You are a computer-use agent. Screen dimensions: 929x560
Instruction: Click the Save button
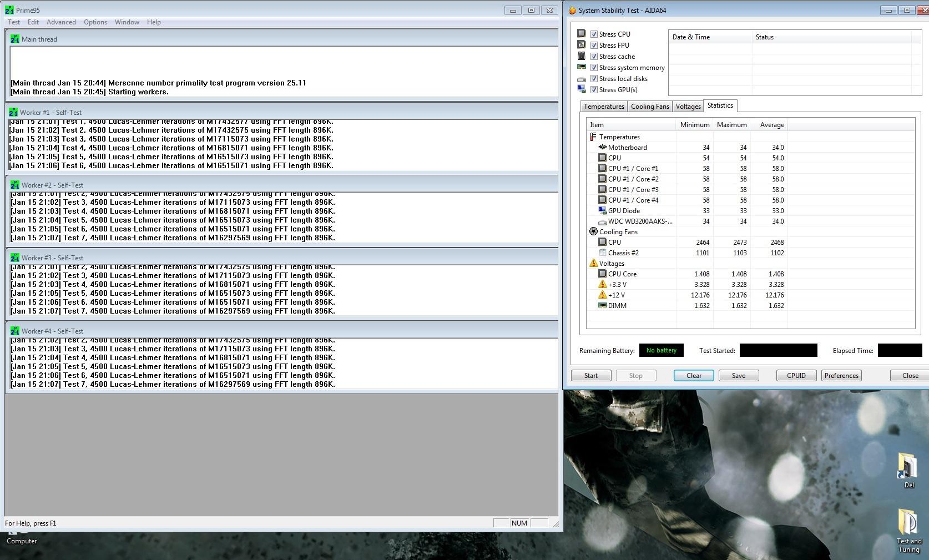point(739,376)
